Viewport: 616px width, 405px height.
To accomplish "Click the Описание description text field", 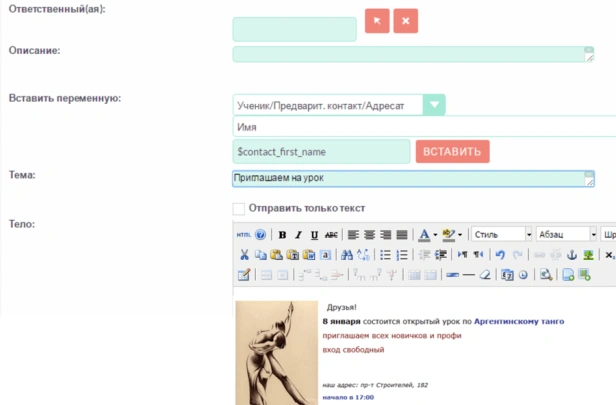I will click(405, 54).
